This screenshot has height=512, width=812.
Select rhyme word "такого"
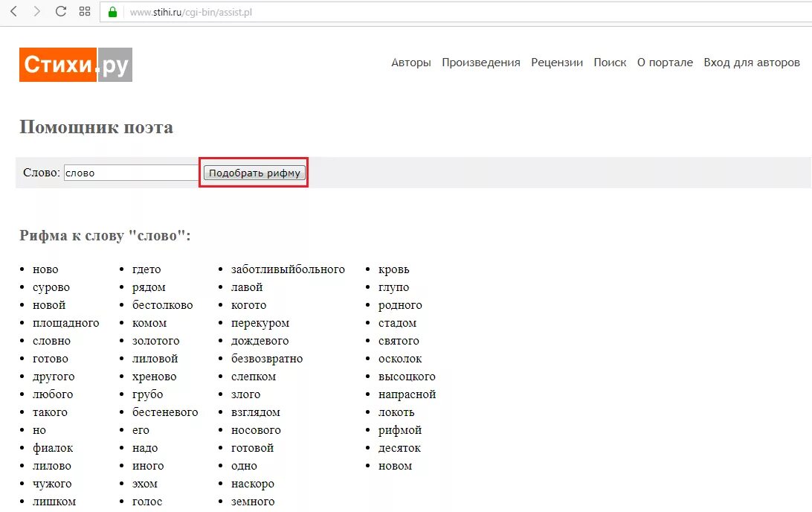51,412
